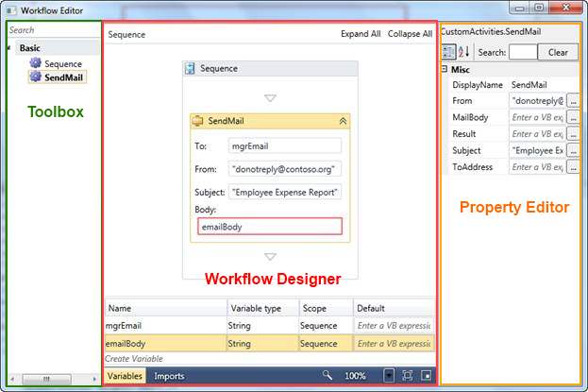The image size is (588, 392).
Task: Select the Sequence activity title bar
Action: tap(270, 69)
